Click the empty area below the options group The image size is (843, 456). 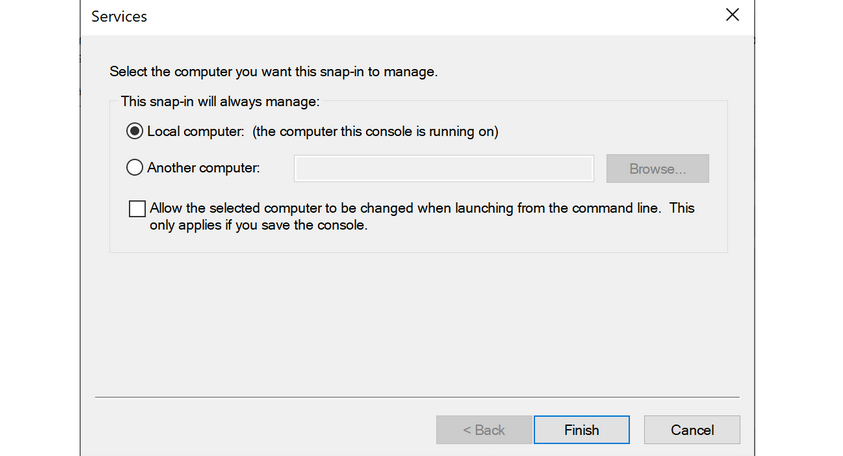[420, 320]
